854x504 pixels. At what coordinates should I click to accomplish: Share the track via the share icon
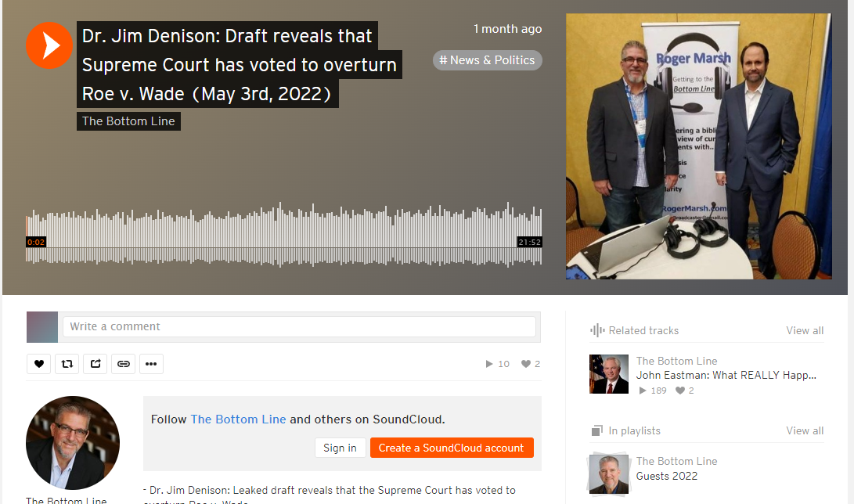95,364
